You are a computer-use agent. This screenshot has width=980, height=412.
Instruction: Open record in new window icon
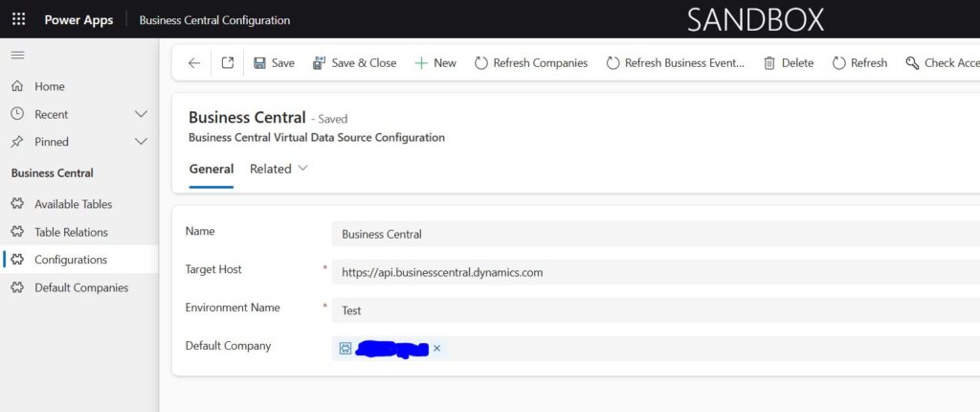pyautogui.click(x=228, y=63)
